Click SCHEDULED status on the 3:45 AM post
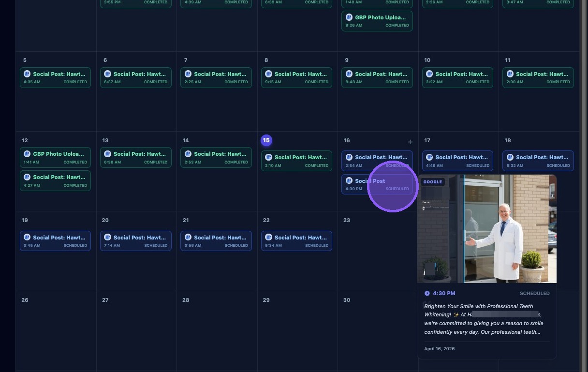 [75, 245]
